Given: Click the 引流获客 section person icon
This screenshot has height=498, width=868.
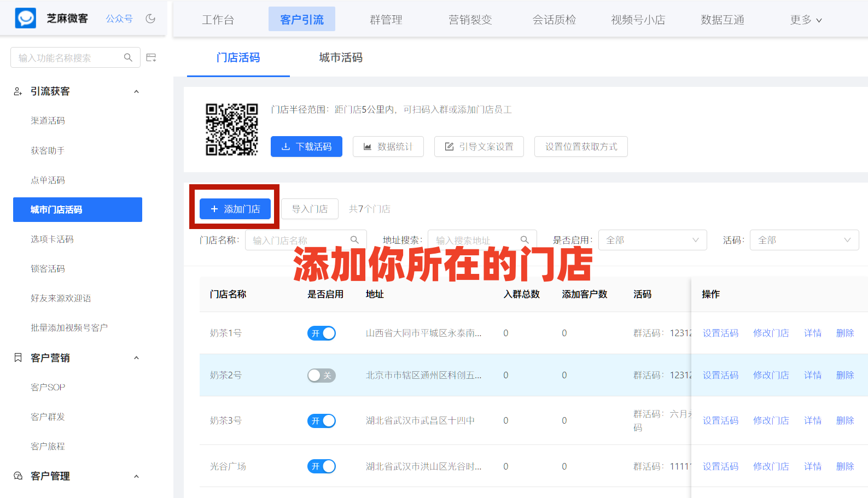Looking at the screenshot, I should pos(18,91).
